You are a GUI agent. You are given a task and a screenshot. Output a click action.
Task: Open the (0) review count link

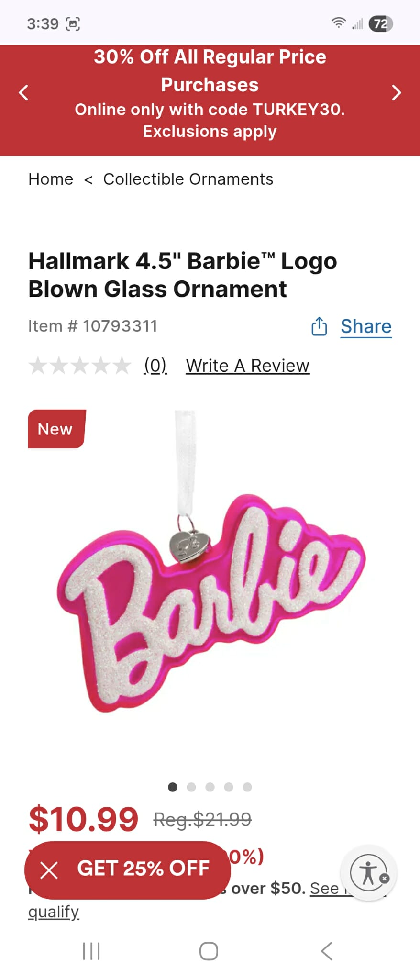coord(155,366)
